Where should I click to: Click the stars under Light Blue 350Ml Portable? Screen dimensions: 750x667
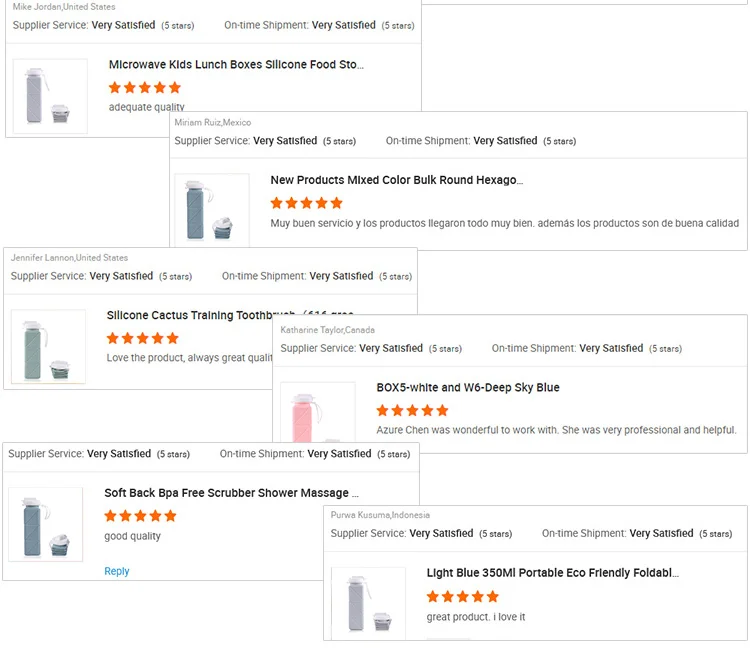click(x=463, y=596)
